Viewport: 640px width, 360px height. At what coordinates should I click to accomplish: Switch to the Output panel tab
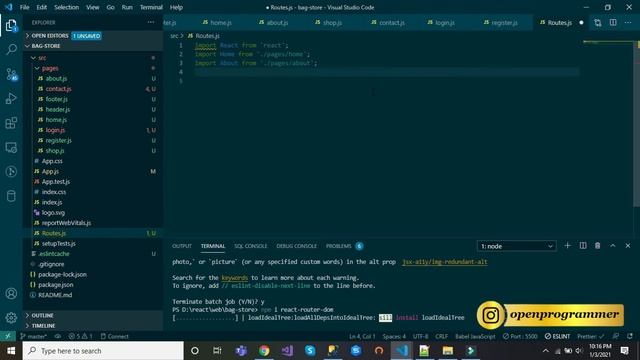(182, 246)
